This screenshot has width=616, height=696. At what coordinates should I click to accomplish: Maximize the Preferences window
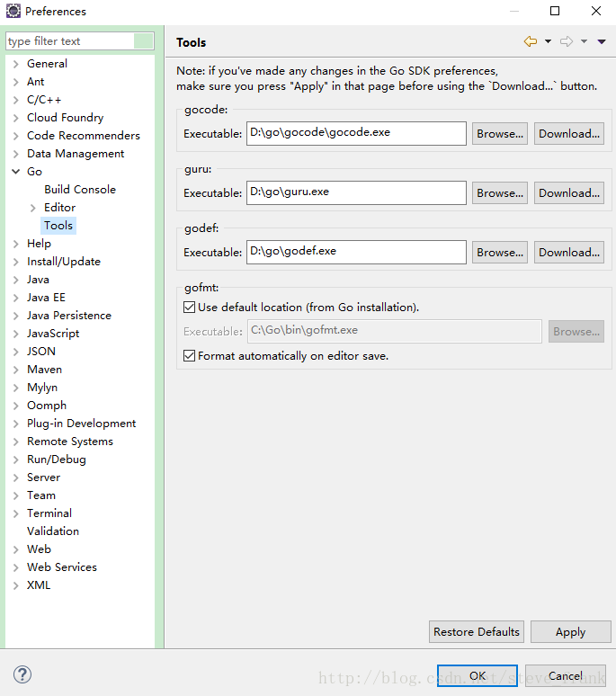click(555, 11)
